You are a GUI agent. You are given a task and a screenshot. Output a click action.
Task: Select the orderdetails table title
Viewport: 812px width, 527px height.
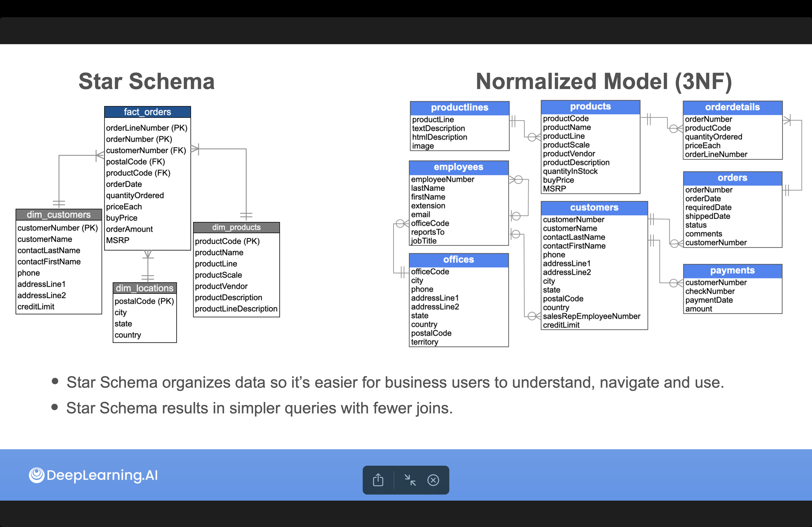(x=732, y=107)
